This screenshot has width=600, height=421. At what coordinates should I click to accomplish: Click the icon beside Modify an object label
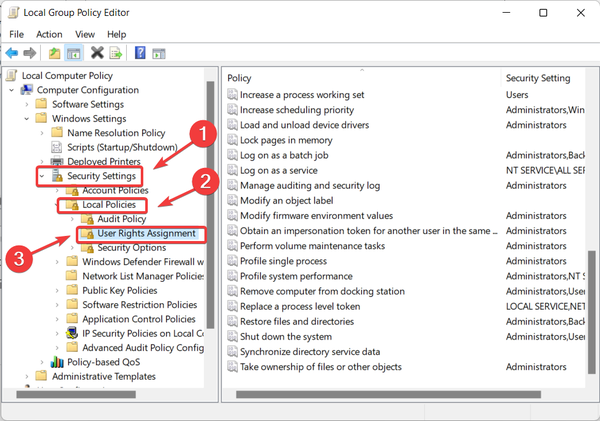(232, 200)
